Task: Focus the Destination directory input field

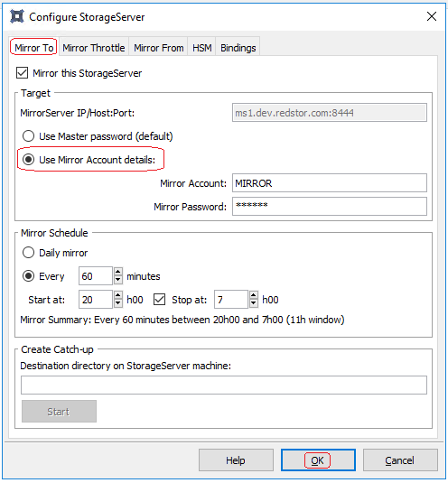Action: [224, 385]
